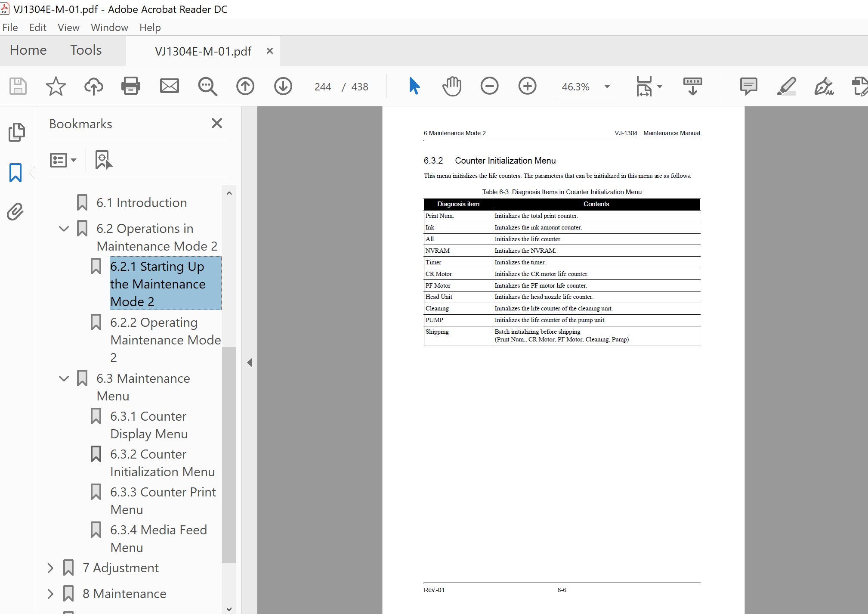Screen dimensions: 868x614
Task: Click the bookmarks panel scrollbar thumb
Action: click(x=229, y=454)
